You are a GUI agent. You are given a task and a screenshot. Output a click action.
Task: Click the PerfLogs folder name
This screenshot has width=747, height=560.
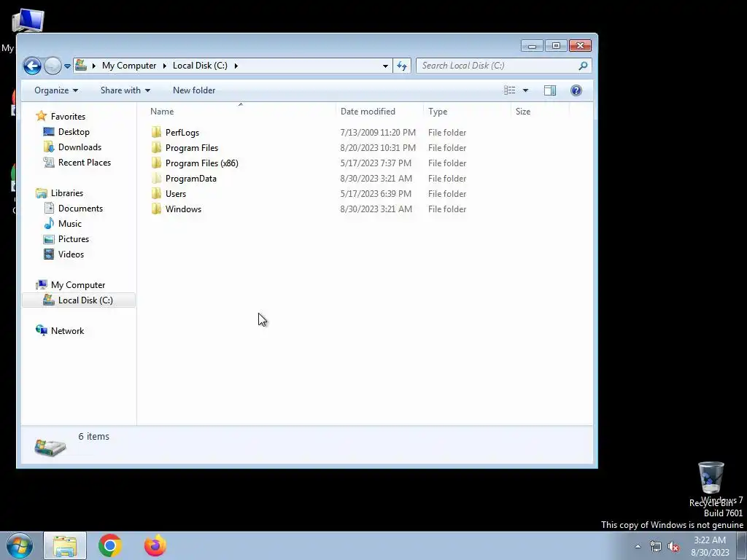(x=182, y=133)
